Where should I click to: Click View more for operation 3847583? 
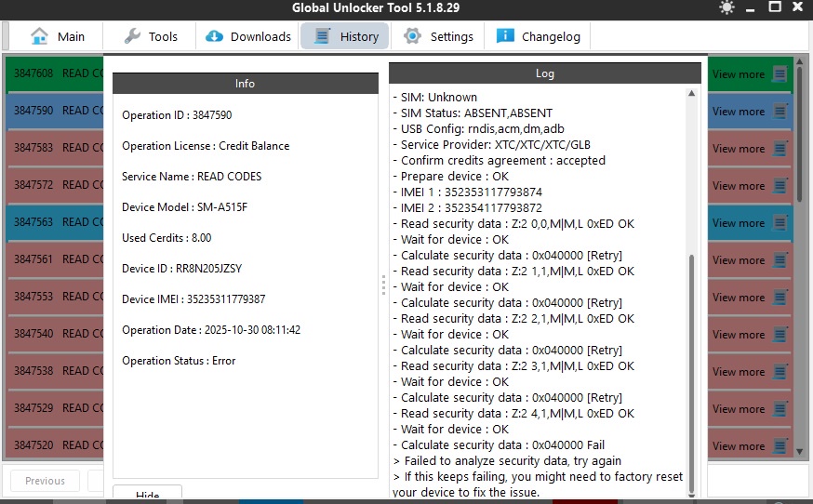[x=738, y=149]
